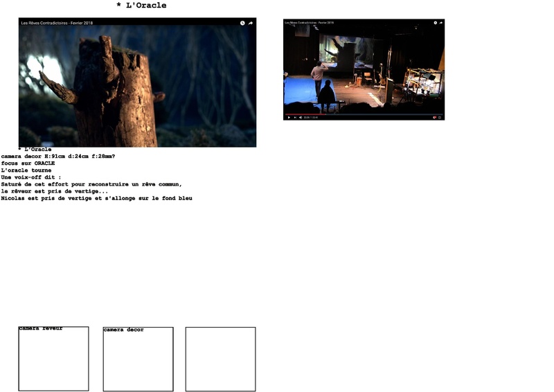Click YouTube logo in right player controls
Screen dimensions: 554x392
[435, 117]
